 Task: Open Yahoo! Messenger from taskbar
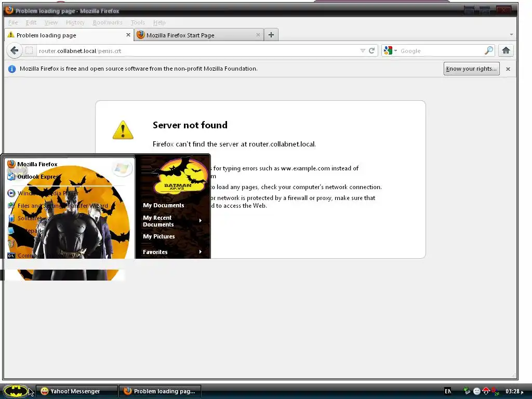click(77, 391)
